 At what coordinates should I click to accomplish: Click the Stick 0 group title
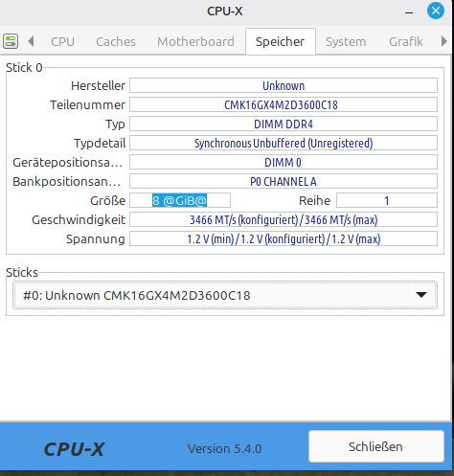(x=24, y=67)
